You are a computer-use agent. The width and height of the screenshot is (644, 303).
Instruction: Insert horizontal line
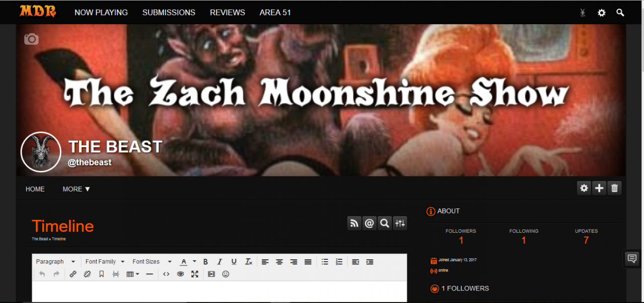click(149, 274)
